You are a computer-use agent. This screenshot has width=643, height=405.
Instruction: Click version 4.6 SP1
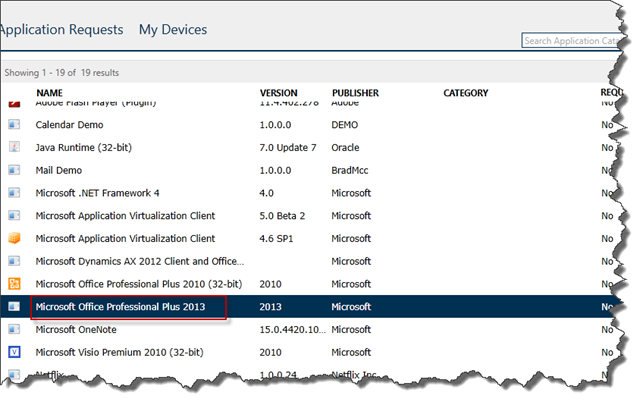click(x=276, y=239)
